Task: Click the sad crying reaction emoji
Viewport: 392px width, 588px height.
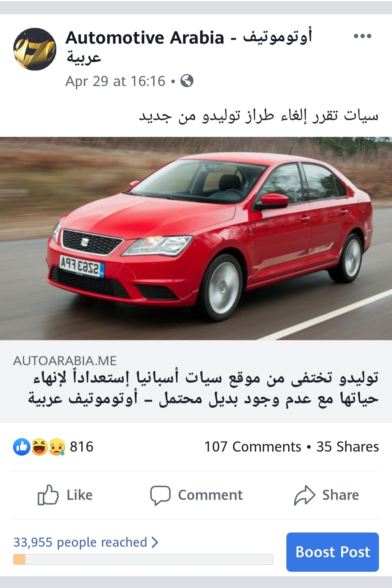Action: [57, 447]
